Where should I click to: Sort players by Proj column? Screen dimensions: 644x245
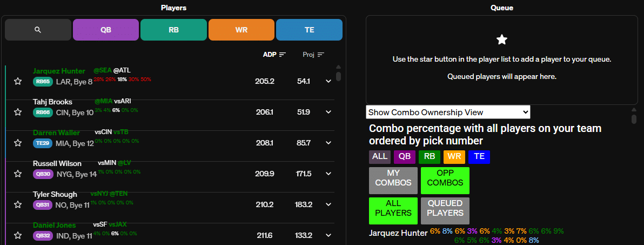321,55
